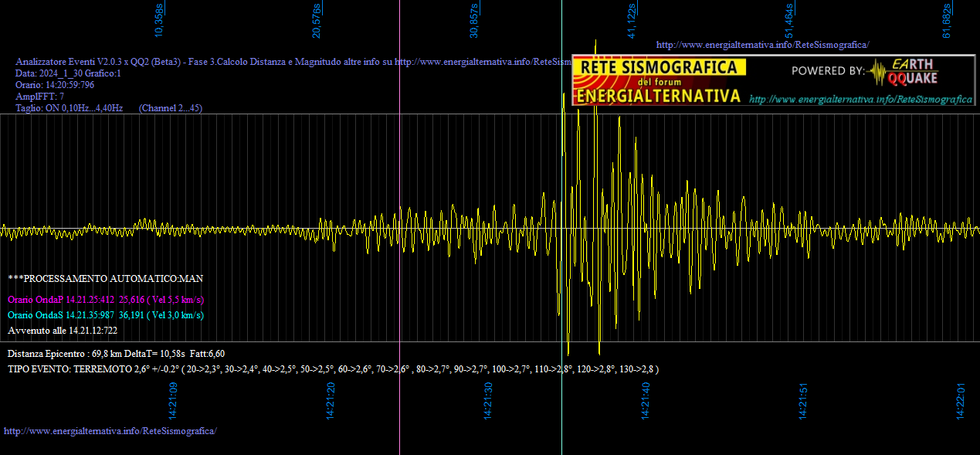Click the 14:21:40 bottom time label
This screenshot has height=455, width=980.
pyautogui.click(x=646, y=401)
